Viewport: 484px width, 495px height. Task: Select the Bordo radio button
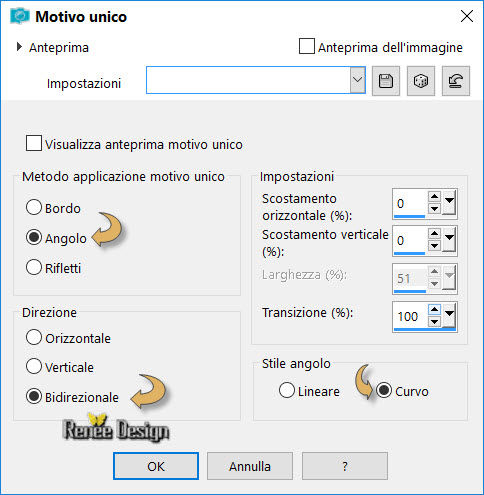[x=34, y=207]
